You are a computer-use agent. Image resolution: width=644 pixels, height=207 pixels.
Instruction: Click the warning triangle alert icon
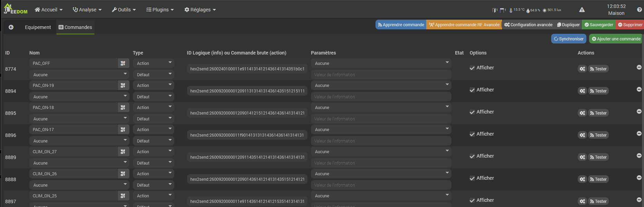click(582, 10)
